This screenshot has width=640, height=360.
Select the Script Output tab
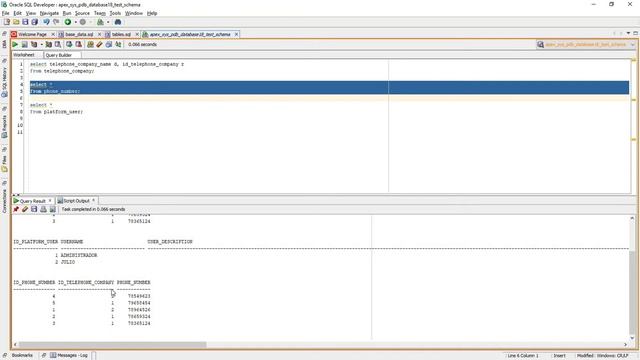76,201
